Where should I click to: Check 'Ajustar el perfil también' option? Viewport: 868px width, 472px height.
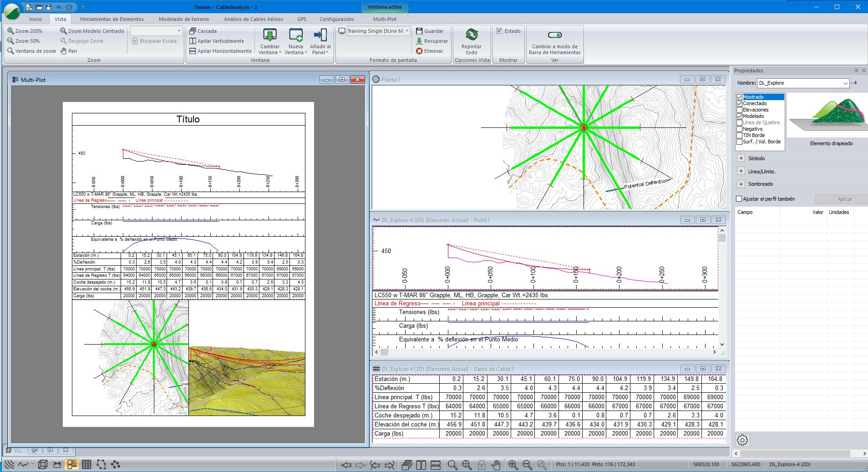pos(739,199)
